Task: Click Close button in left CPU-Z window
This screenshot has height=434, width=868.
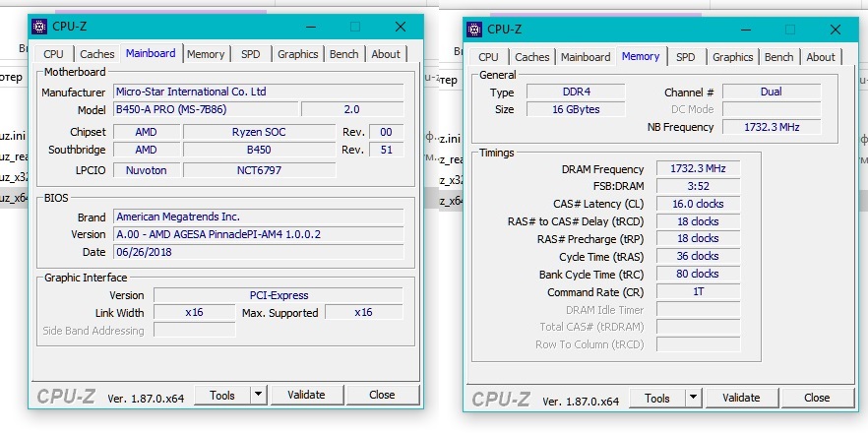Action: coord(382,396)
